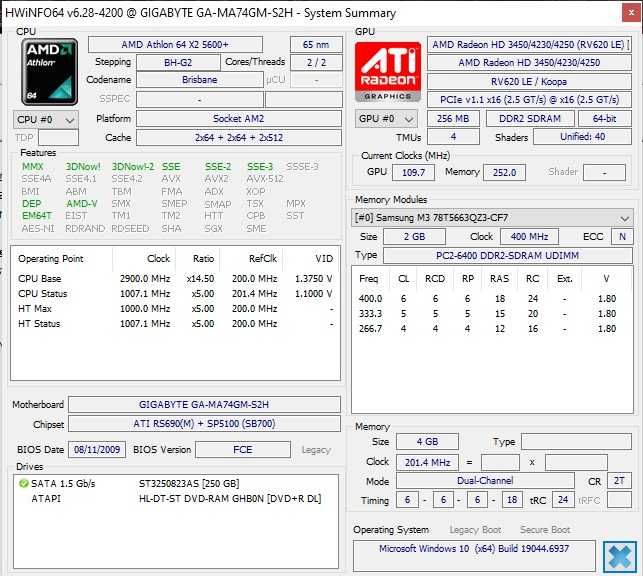Click the GPU TMUs value 4 field
The height and width of the screenshot is (576, 643).
453,137
